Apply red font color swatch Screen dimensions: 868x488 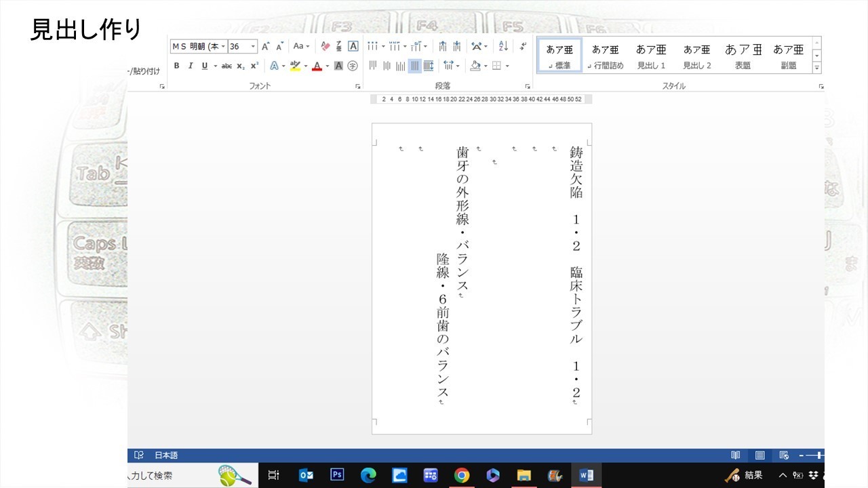pos(317,66)
